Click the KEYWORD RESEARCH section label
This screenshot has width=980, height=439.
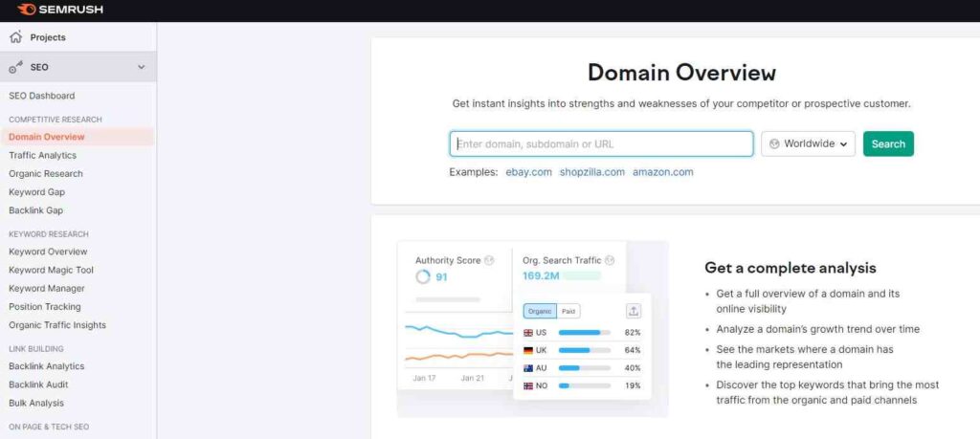click(49, 234)
